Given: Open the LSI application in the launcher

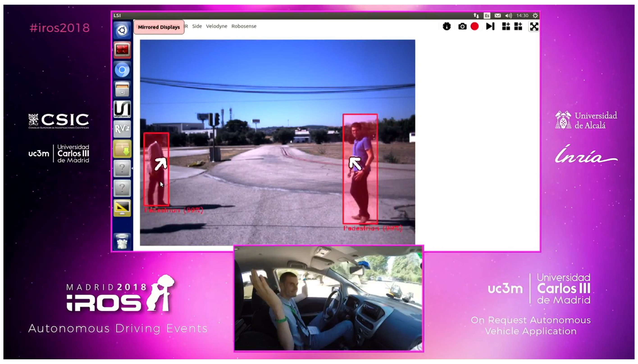Looking at the screenshot, I should coord(122,109).
